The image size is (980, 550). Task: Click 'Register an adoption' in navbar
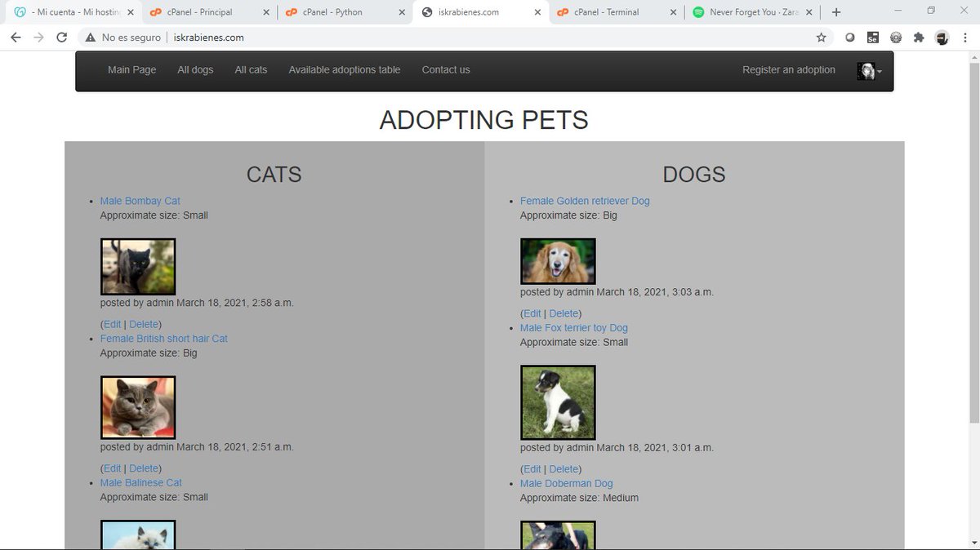789,70
